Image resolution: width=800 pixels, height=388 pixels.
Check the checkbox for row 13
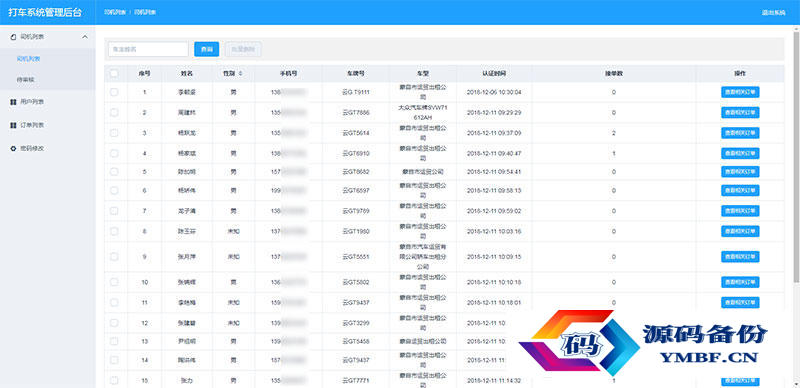tap(114, 341)
